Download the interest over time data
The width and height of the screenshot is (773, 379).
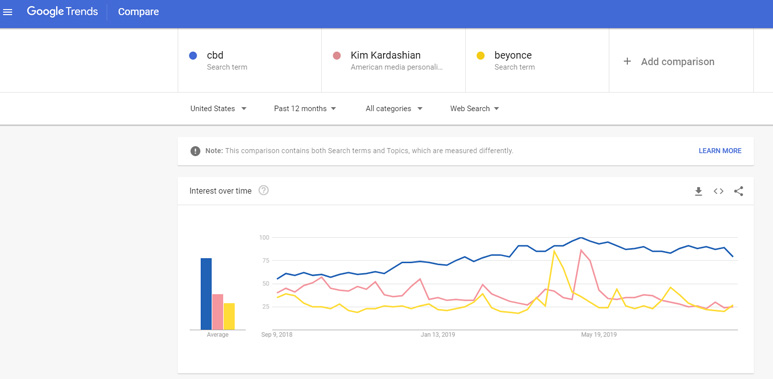pos(698,191)
